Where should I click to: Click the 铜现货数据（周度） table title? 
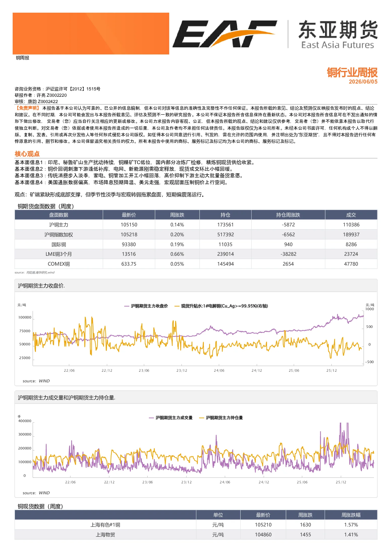tap(40, 506)
